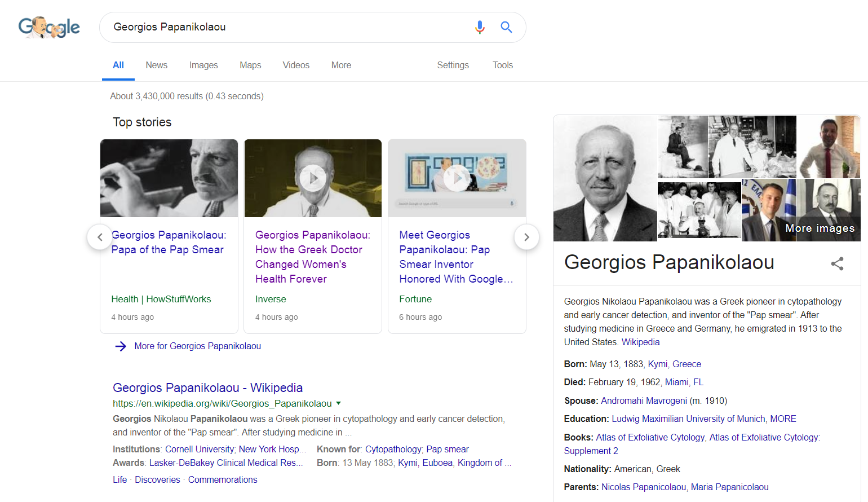Jump to the Commemorations section link
This screenshot has width=868, height=502.
223,479
